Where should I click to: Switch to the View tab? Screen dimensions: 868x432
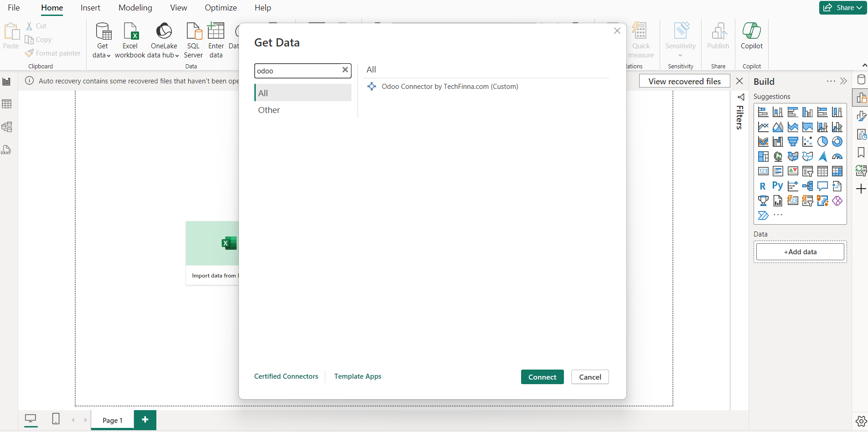(x=179, y=8)
